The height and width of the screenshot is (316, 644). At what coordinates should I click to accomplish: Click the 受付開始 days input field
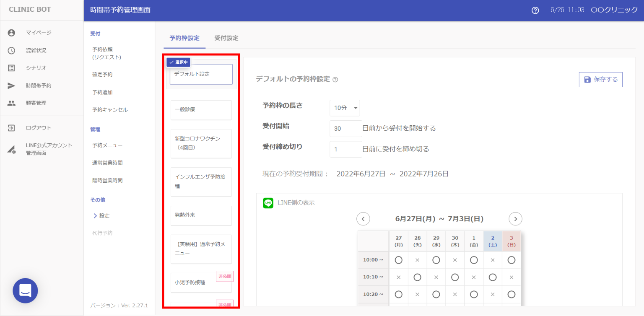pos(345,129)
